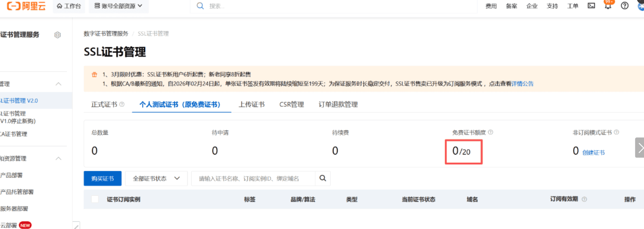Go to 数字证书管理服务 breadcrumb
Image resolution: width=644 pixels, height=229 pixels.
(106, 34)
